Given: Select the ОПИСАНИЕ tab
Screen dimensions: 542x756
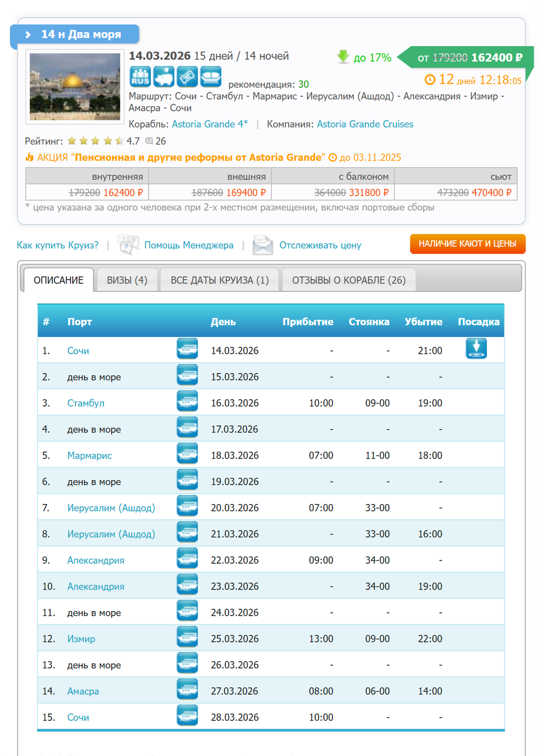Looking at the screenshot, I should point(59,280).
